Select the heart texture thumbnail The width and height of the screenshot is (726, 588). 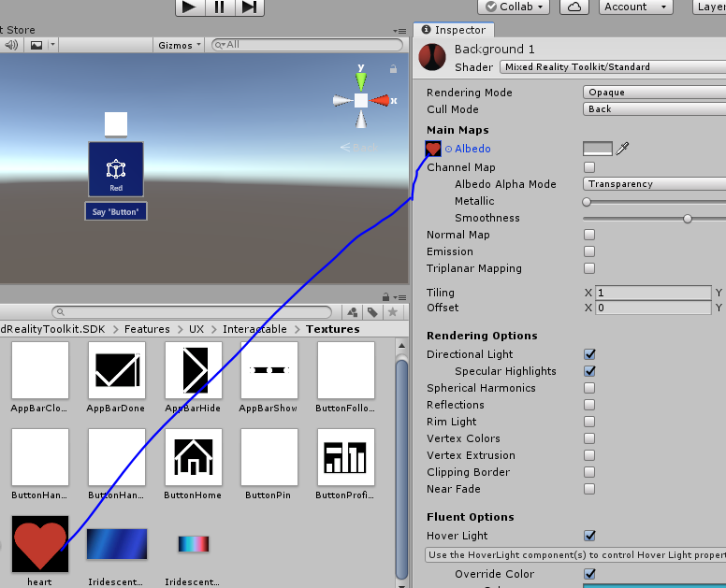(x=40, y=545)
